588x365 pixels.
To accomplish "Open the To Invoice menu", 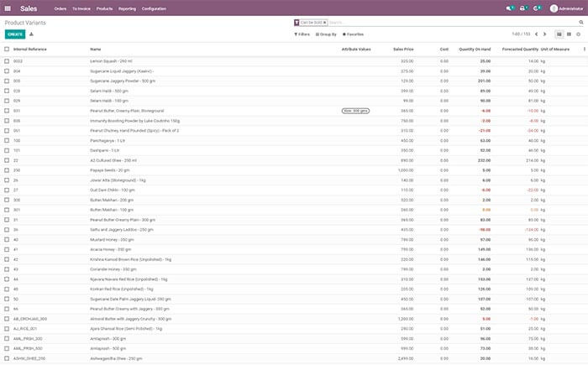I will pos(81,8).
